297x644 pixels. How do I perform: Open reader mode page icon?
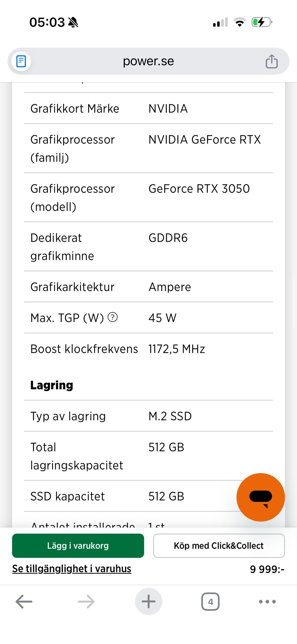(21, 61)
